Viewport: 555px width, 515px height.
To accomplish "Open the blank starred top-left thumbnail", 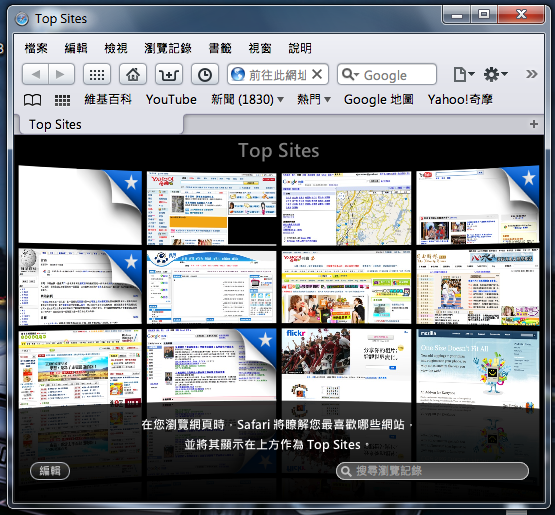I will point(80,205).
